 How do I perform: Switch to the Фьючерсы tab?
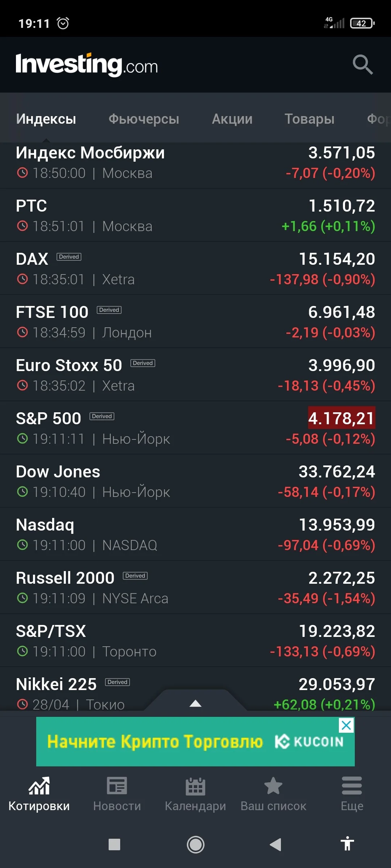pyautogui.click(x=144, y=119)
